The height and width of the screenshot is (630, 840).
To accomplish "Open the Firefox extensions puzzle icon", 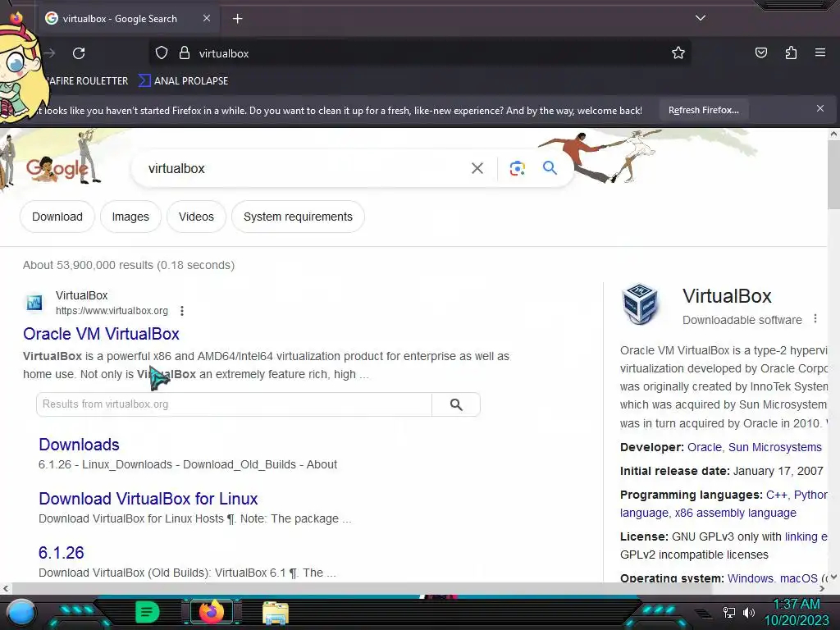I will coord(791,52).
